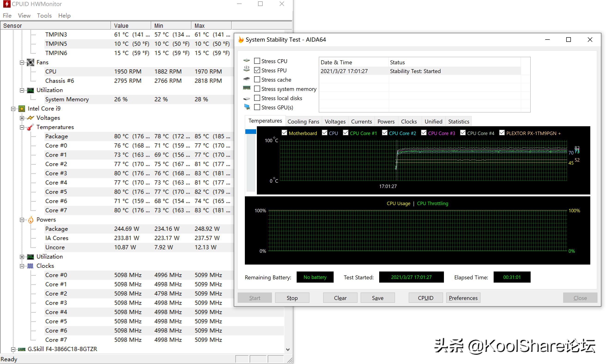Uncheck the Stress FPU option
This screenshot has height=364, width=606.
tap(257, 70)
